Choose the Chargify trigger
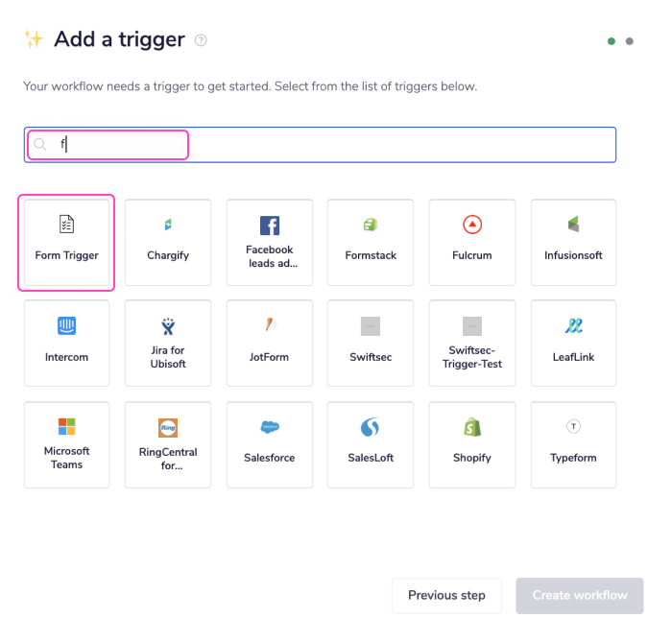 [x=168, y=242]
